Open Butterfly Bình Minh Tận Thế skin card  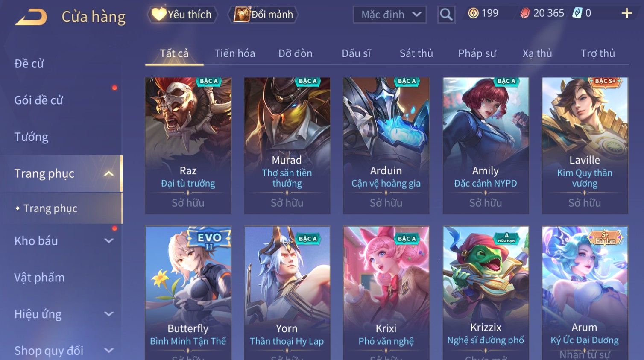[x=188, y=293]
